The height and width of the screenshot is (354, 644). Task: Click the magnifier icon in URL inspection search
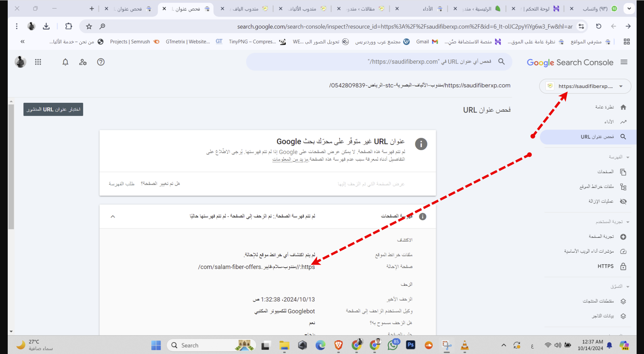click(501, 61)
